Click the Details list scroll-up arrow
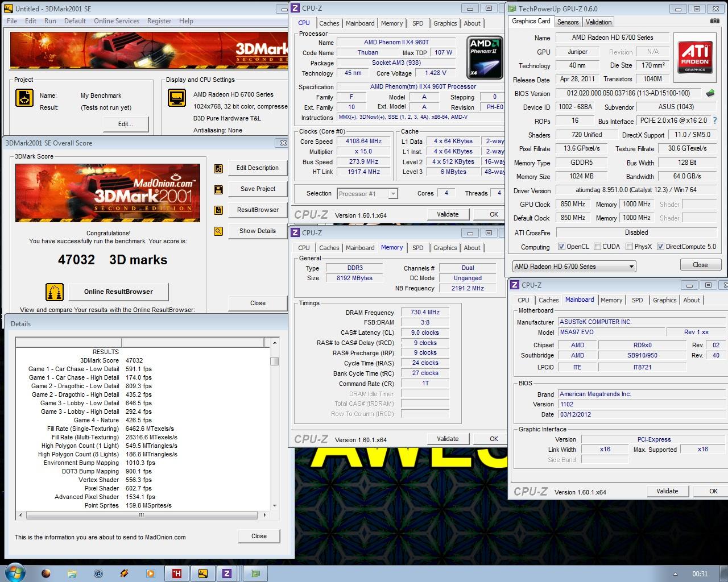 (275, 343)
